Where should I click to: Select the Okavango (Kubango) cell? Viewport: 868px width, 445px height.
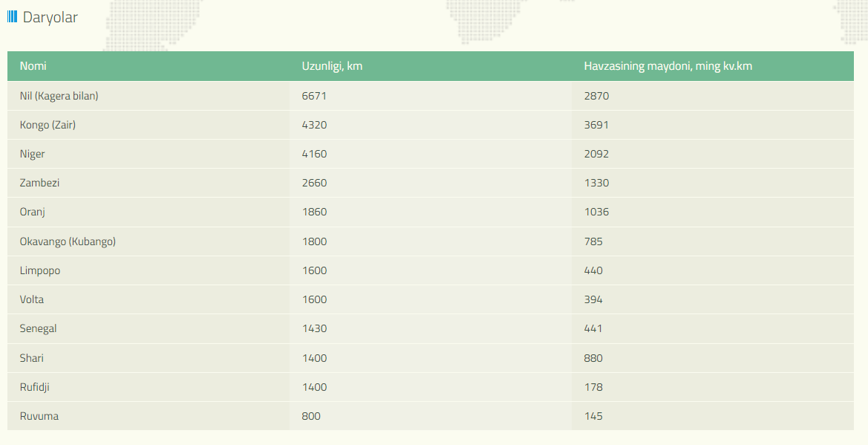pyautogui.click(x=68, y=241)
